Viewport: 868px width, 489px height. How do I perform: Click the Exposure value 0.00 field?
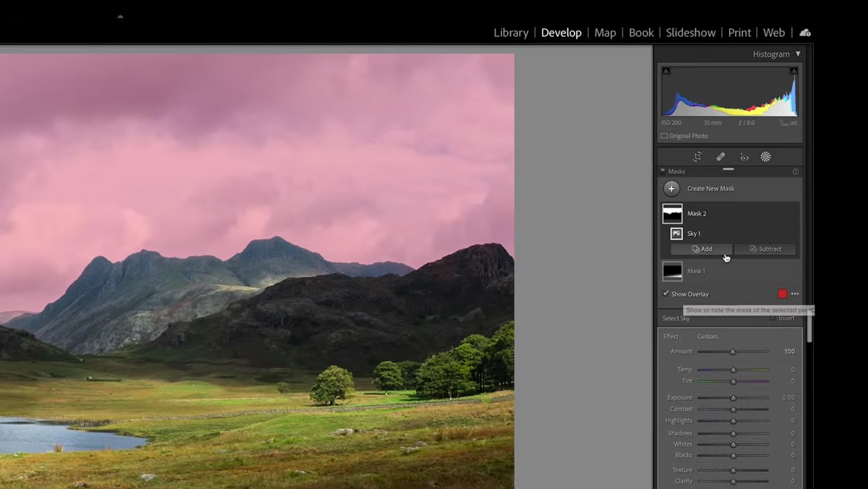pyautogui.click(x=788, y=398)
